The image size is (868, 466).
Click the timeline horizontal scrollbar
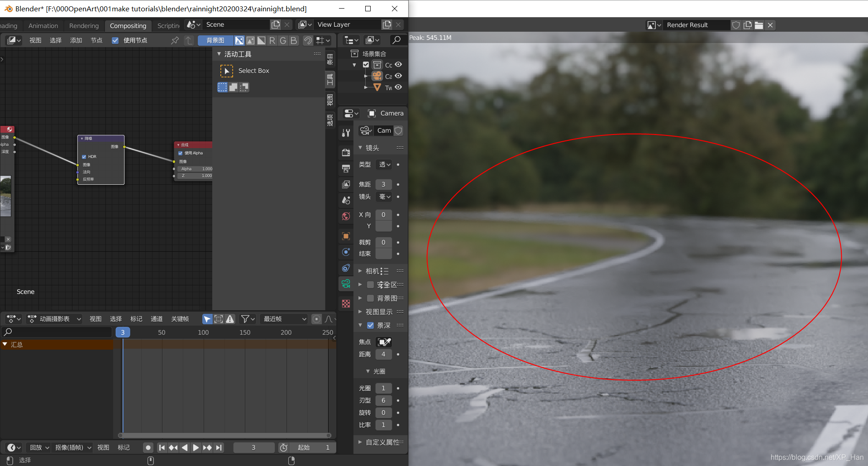point(225,435)
